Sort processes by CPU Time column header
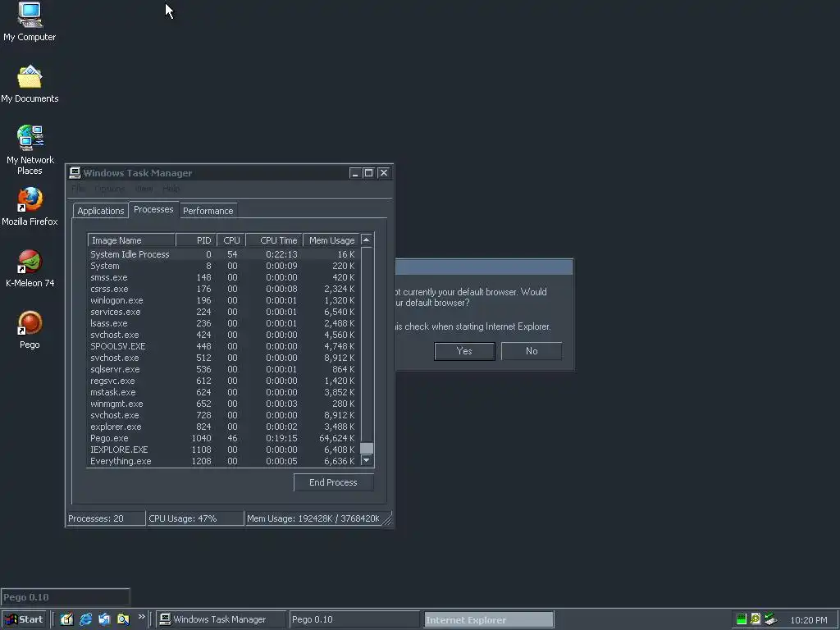The image size is (840, 630). [274, 240]
